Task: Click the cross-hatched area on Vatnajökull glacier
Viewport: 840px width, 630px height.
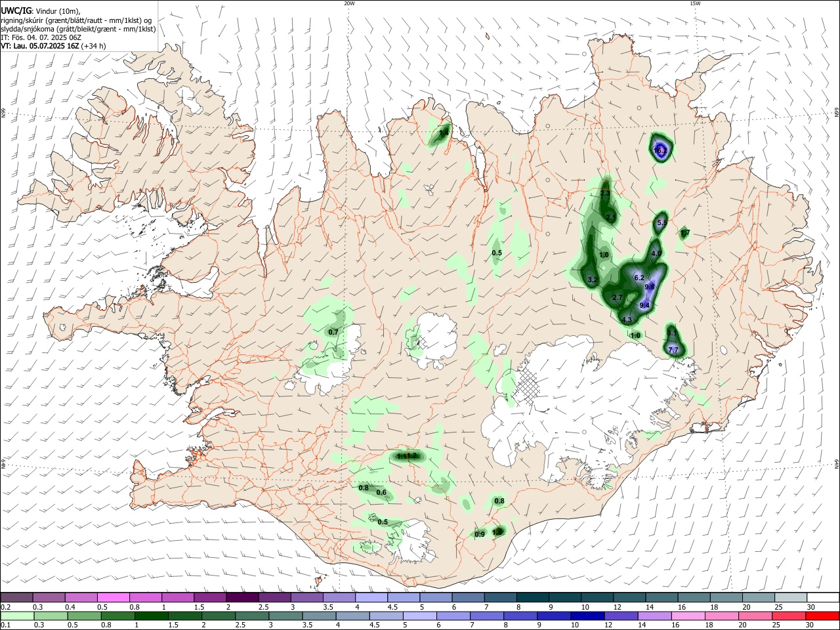Action: (525, 387)
